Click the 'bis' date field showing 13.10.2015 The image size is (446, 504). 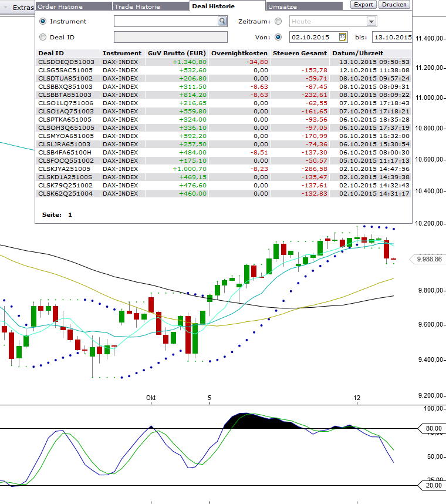392,38
